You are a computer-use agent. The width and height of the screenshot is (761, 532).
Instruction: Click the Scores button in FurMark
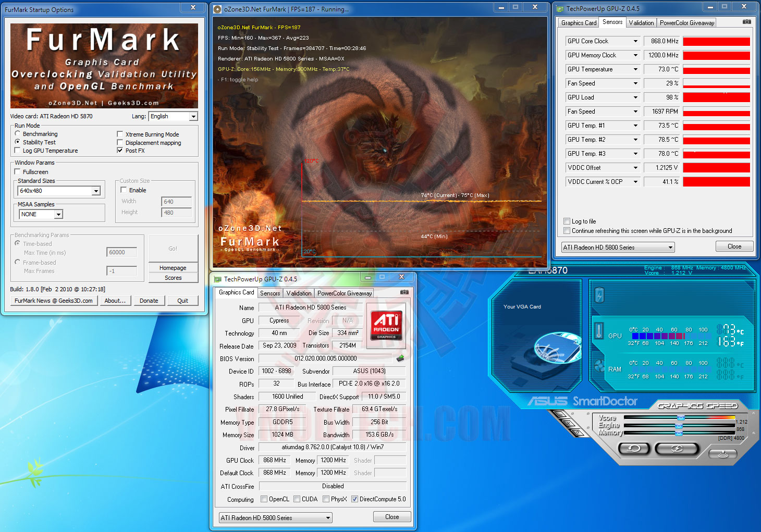[173, 278]
